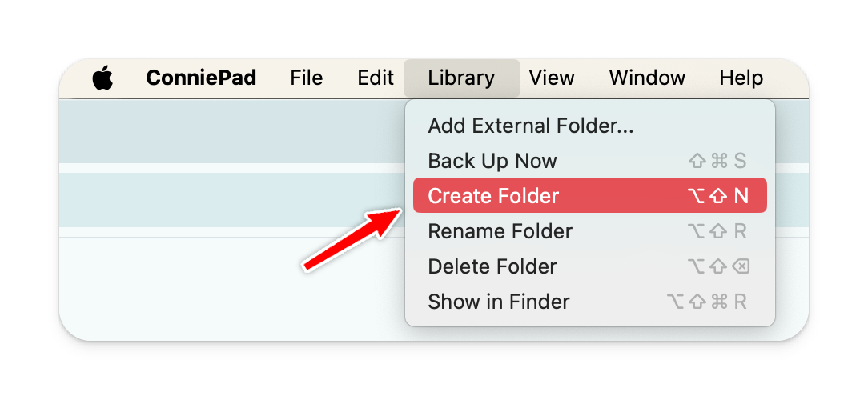Click the ⇧⌘S shortcut symbols beside Back Up Now
The width and height of the screenshot is (868, 400).
[x=717, y=161]
